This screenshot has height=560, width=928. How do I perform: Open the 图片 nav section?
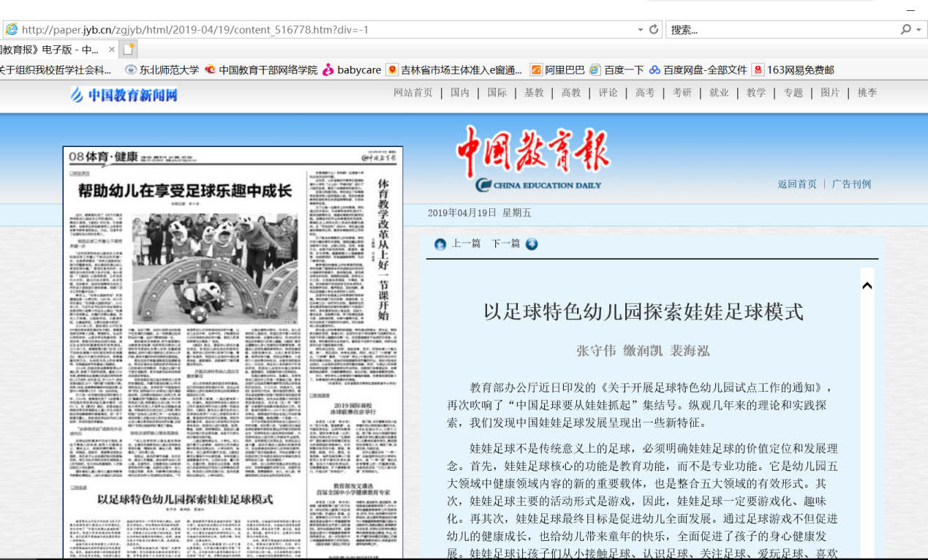(x=830, y=93)
